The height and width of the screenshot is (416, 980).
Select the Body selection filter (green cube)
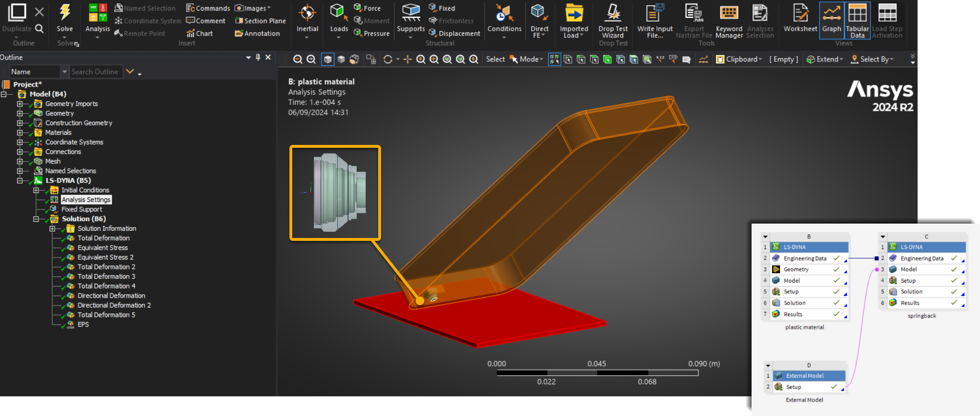[x=607, y=59]
